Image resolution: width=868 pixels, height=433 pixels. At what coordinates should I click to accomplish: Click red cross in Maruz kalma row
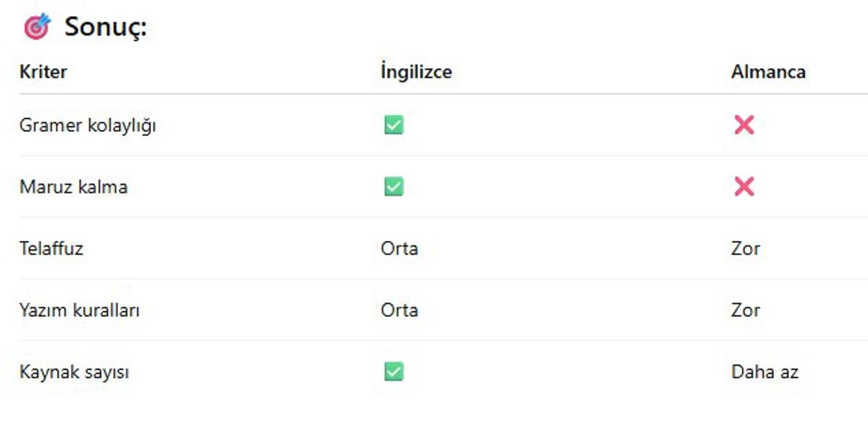tap(744, 187)
